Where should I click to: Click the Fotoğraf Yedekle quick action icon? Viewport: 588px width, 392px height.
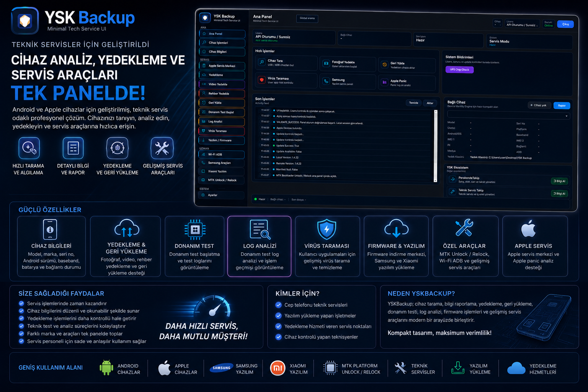pyautogui.click(x=326, y=64)
